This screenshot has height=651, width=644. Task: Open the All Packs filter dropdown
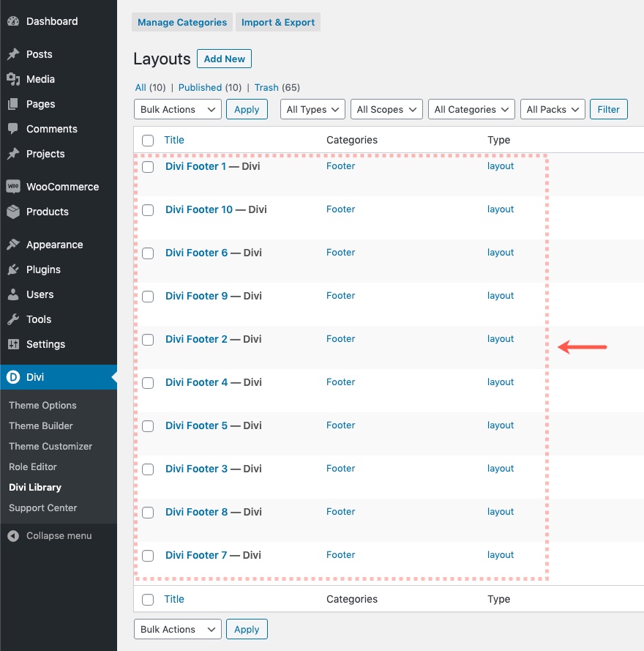click(553, 109)
